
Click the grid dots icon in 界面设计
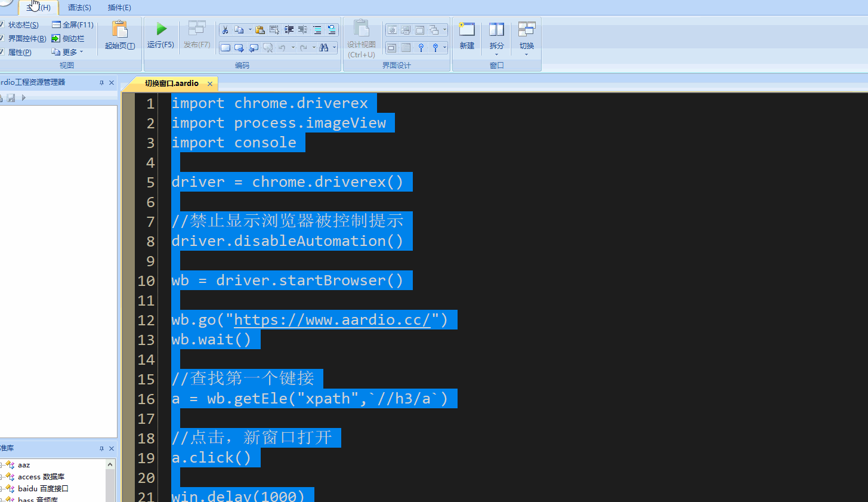point(406,48)
